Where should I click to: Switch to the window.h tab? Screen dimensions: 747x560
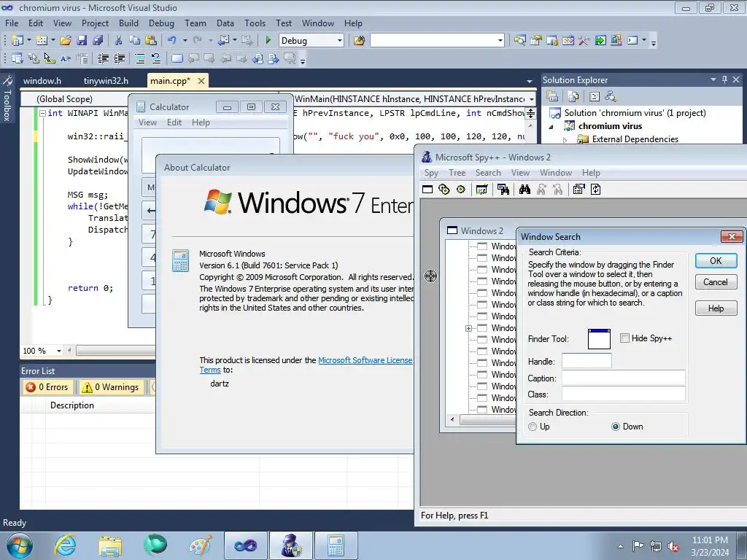tap(42, 81)
